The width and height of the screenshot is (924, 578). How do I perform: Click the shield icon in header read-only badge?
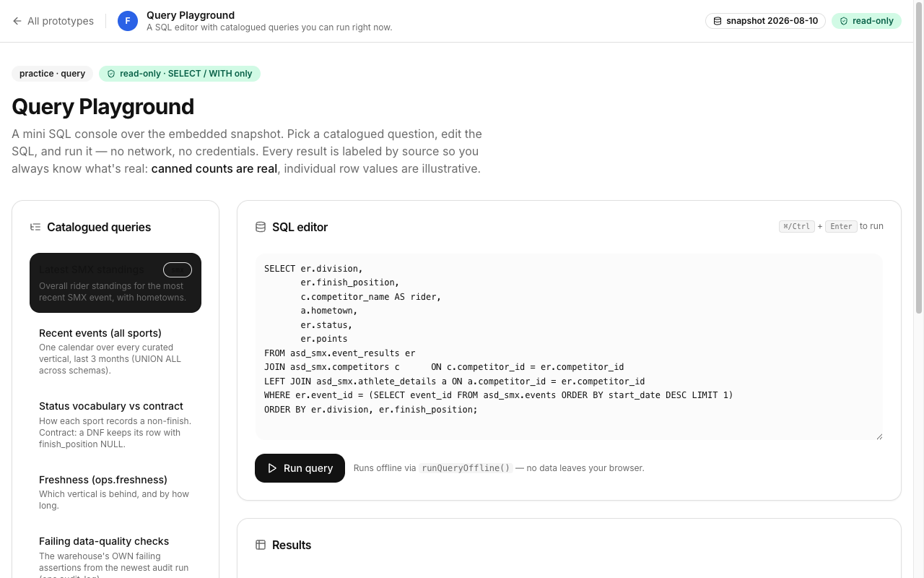[x=844, y=21]
